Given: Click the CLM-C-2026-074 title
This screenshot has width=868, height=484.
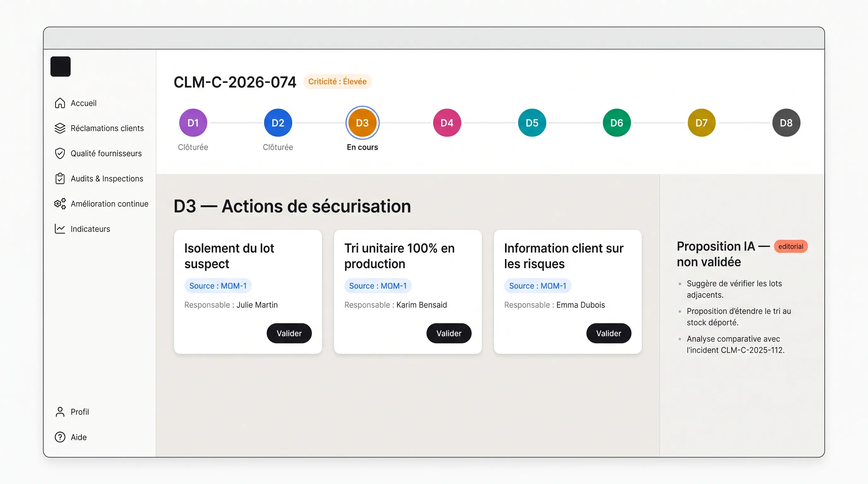Looking at the screenshot, I should (235, 82).
